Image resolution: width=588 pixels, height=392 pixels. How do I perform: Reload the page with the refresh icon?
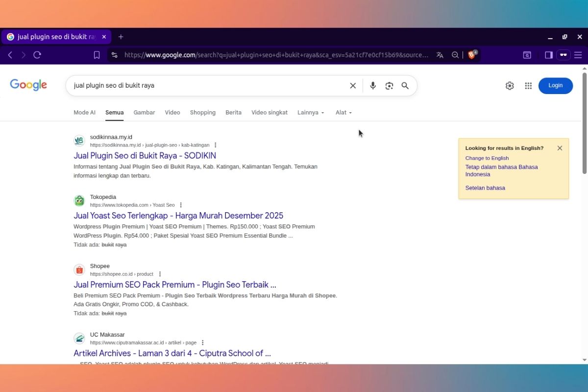[37, 55]
